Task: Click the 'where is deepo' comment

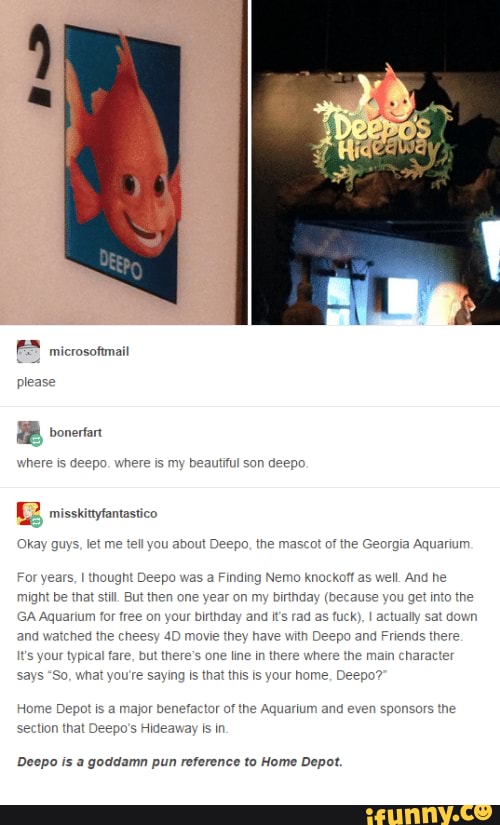Action: click(x=163, y=463)
